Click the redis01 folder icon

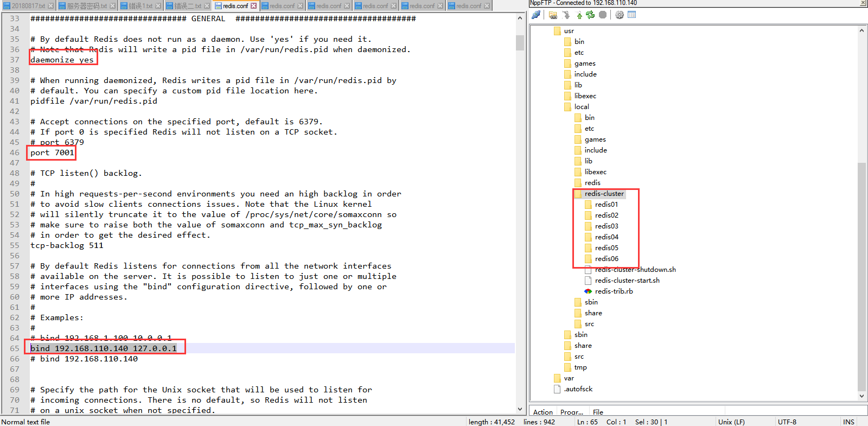[x=588, y=205]
